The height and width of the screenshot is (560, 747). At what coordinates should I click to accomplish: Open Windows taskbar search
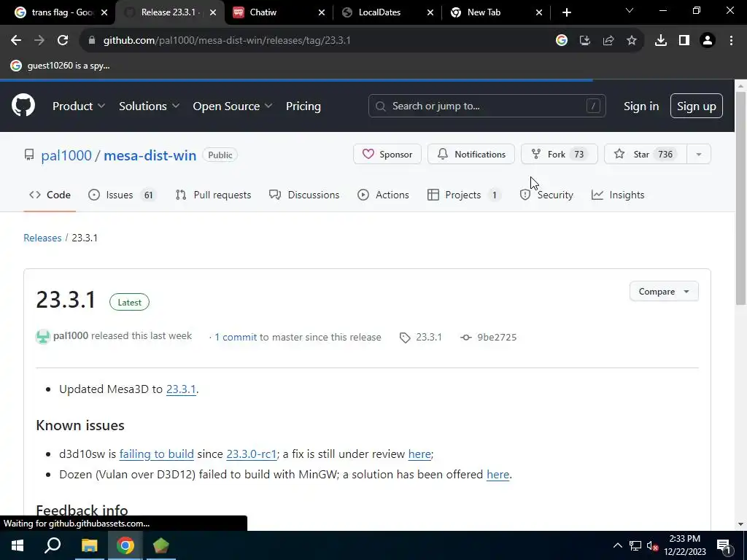(x=53, y=545)
